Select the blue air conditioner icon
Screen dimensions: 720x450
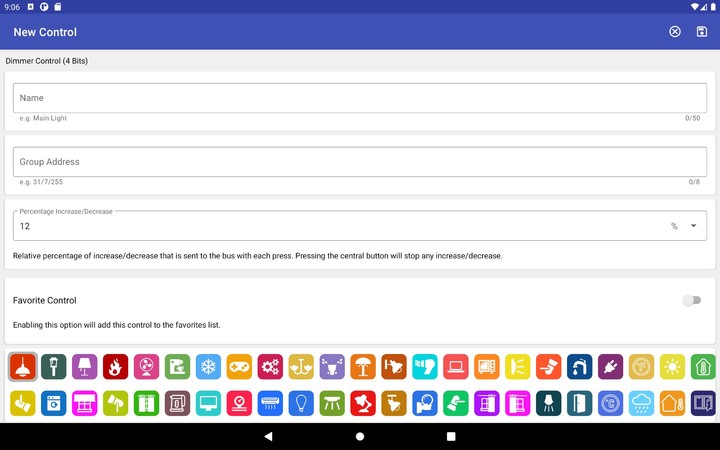(270, 403)
